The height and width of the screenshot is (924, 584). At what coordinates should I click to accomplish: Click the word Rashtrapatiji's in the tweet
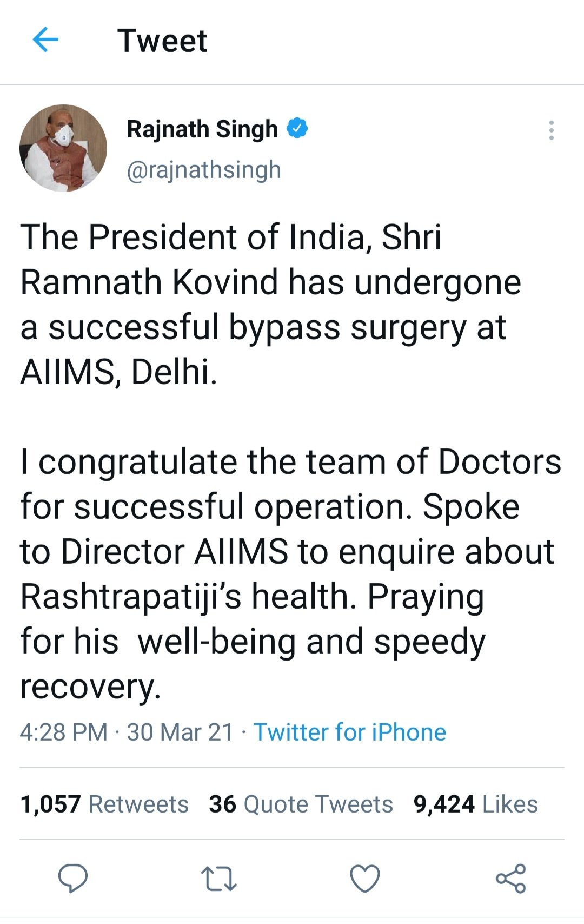(131, 597)
